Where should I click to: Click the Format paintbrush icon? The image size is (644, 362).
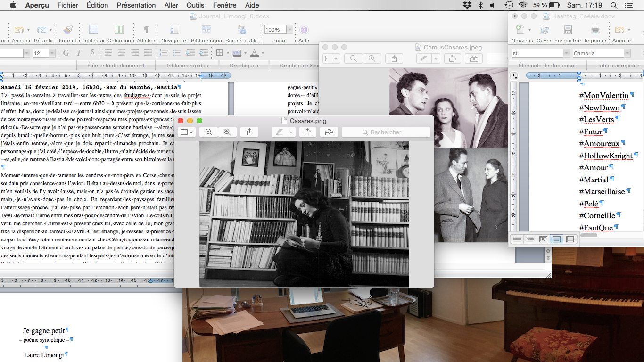(68, 30)
